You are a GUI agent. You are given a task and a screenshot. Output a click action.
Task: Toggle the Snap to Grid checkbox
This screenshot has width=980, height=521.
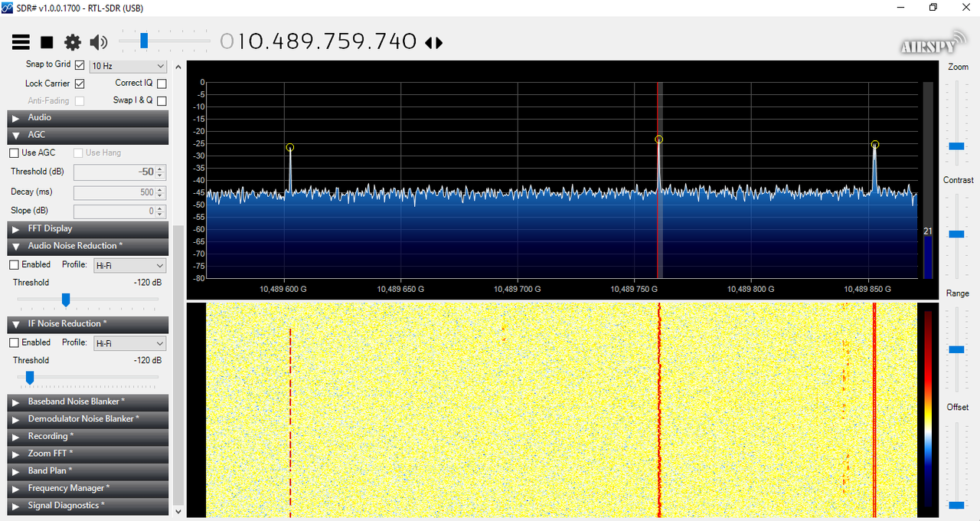(x=80, y=65)
